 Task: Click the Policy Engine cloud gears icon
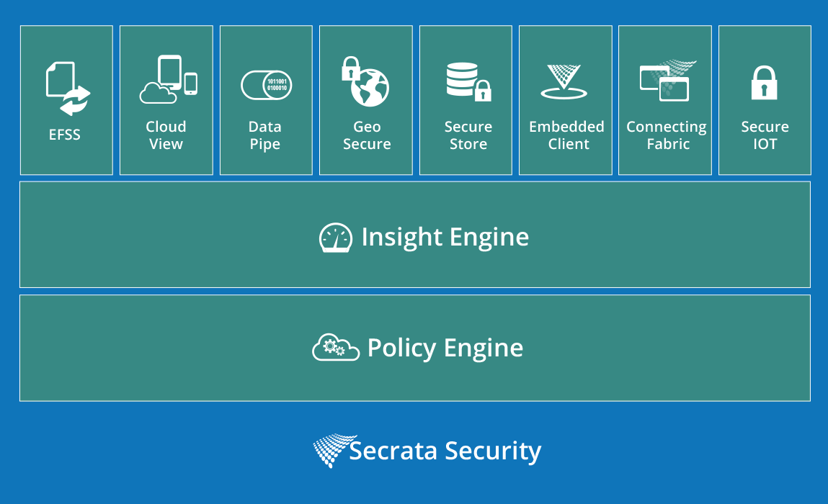click(336, 347)
